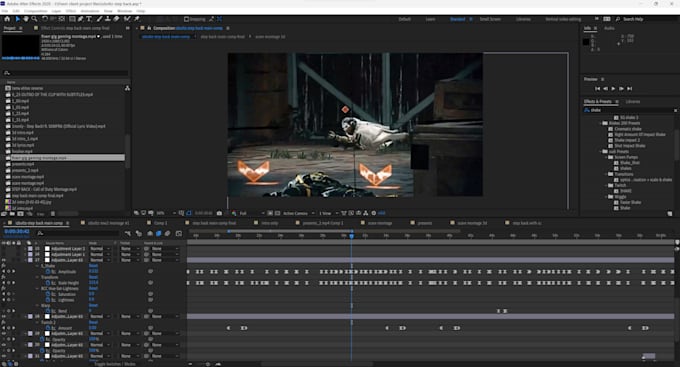Click the Amplitude stopwatch icon
The height and width of the screenshot is (367, 680).
point(48,272)
